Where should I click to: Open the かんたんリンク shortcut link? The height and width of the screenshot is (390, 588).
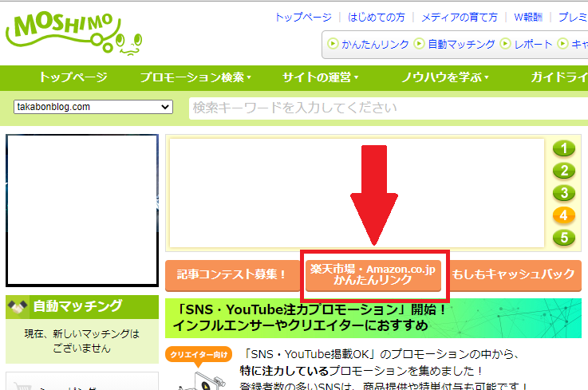coord(375,44)
